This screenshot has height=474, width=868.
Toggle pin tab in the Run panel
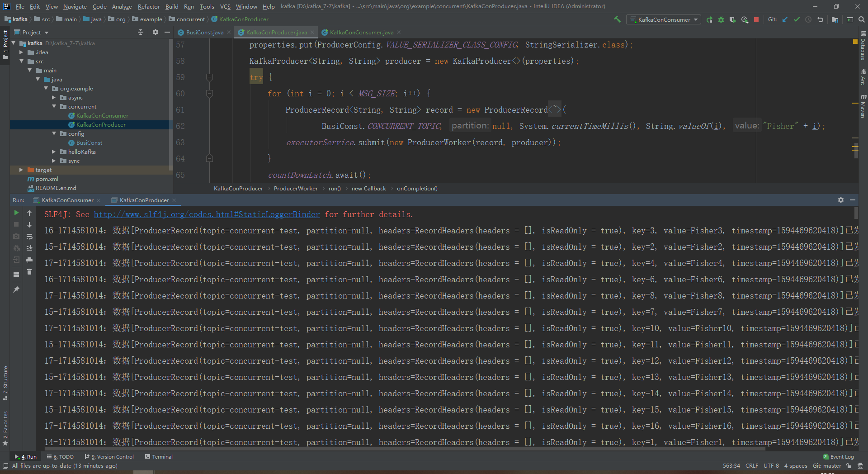click(16, 289)
